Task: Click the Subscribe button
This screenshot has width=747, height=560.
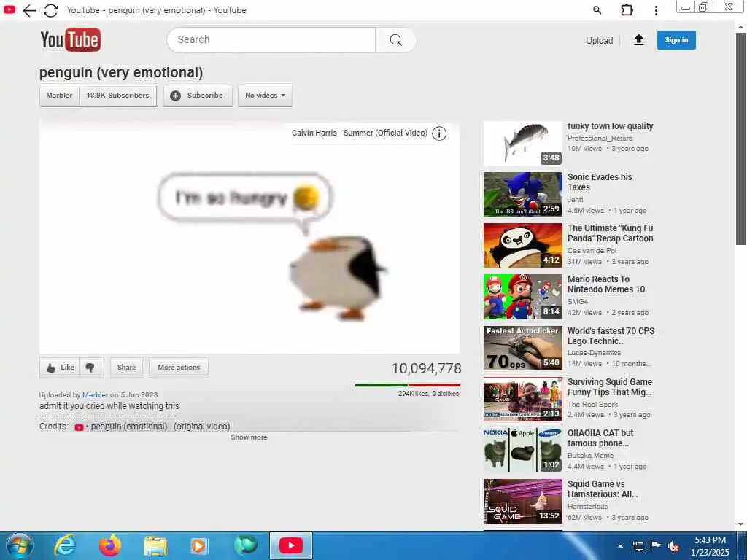Action: pyautogui.click(x=198, y=96)
